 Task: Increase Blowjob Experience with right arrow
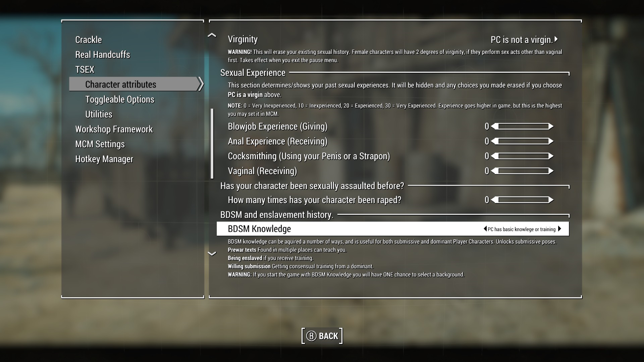(x=551, y=126)
